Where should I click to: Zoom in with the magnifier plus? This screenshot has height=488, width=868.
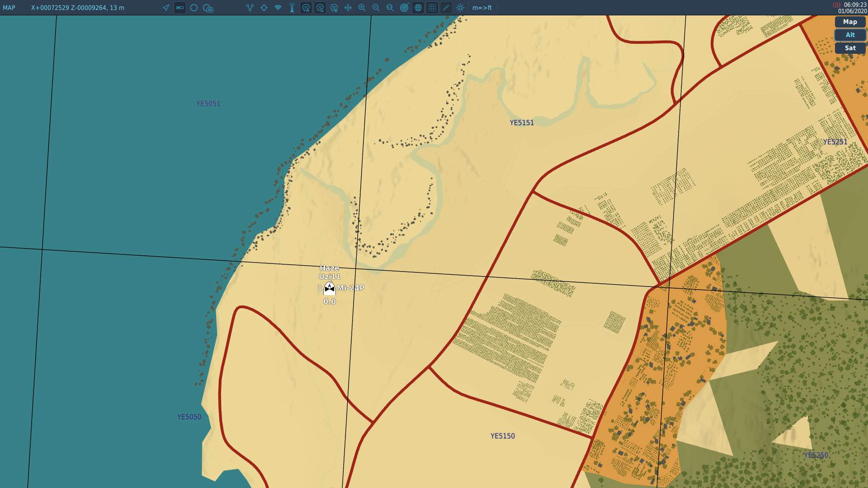pos(362,8)
